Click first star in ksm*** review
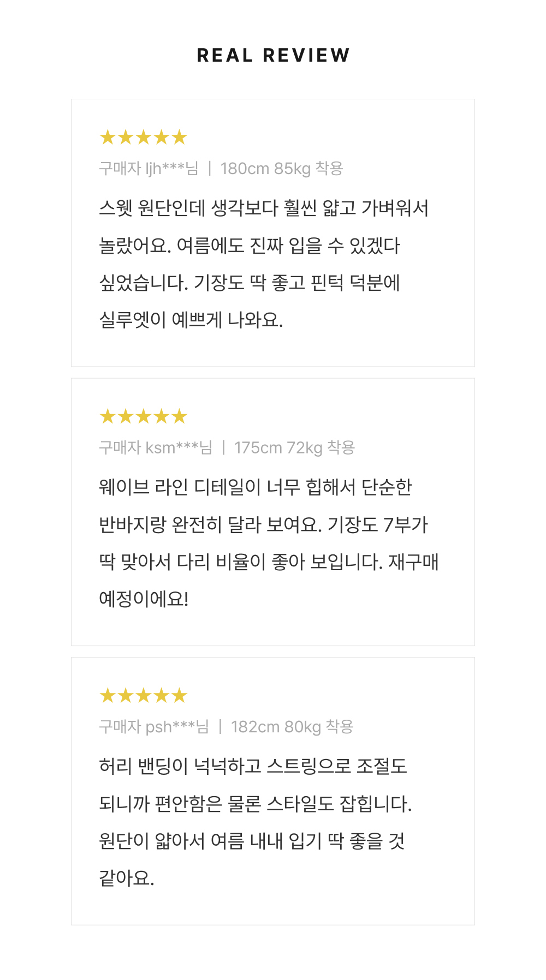 point(108,416)
